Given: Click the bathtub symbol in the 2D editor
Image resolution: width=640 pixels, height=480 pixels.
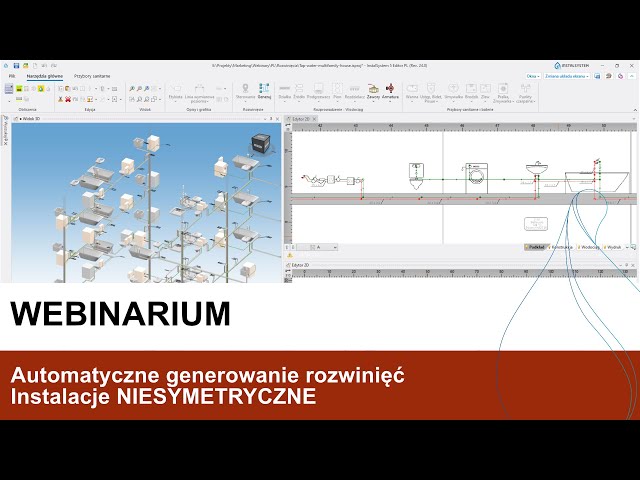Looking at the screenshot, I should (597, 182).
